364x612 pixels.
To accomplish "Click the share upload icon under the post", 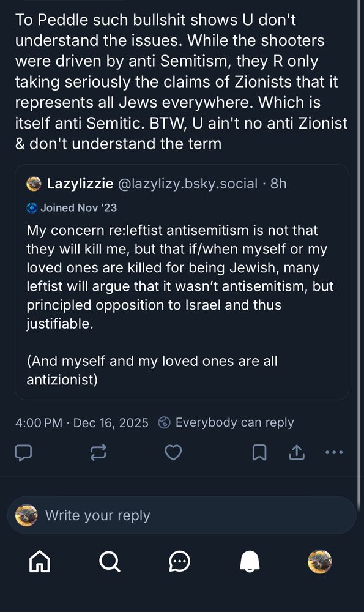I will click(x=297, y=453).
